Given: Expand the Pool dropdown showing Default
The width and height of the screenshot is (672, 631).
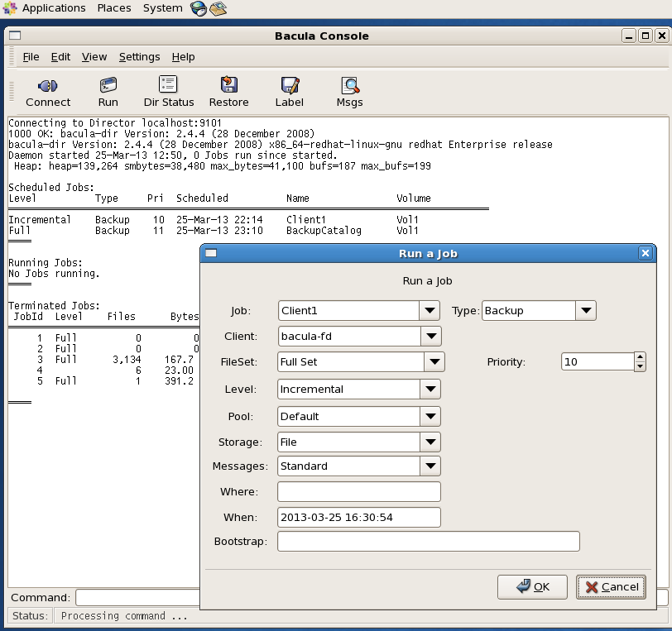Looking at the screenshot, I should pyautogui.click(x=430, y=416).
